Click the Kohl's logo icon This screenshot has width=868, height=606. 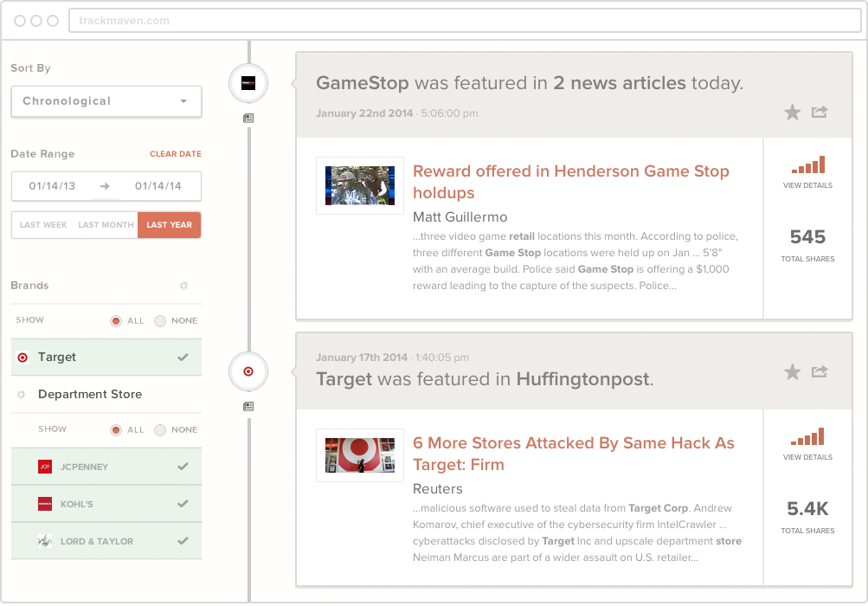point(45,504)
